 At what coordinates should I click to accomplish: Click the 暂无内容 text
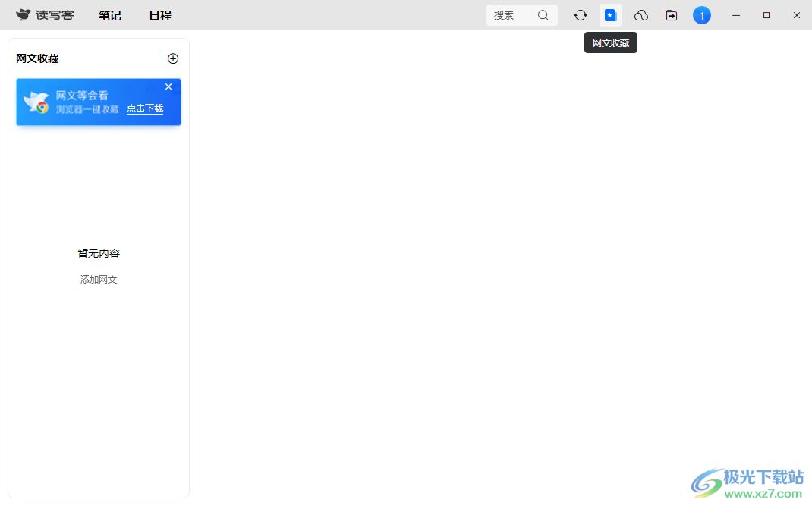(x=99, y=253)
